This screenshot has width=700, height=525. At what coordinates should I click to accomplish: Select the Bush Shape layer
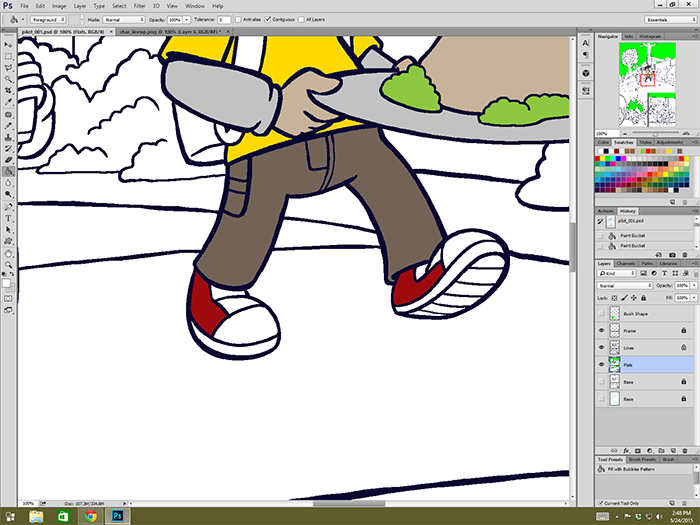click(x=646, y=313)
